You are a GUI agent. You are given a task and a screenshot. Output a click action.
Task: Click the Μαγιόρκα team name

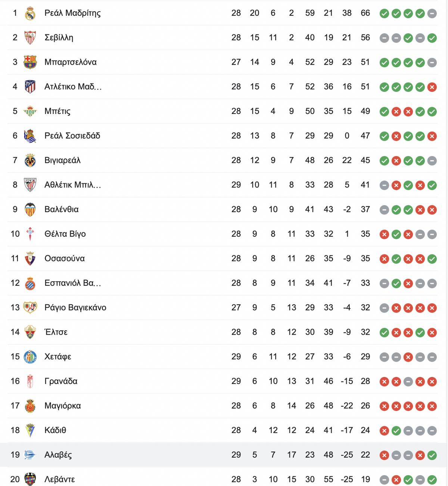click(x=63, y=406)
